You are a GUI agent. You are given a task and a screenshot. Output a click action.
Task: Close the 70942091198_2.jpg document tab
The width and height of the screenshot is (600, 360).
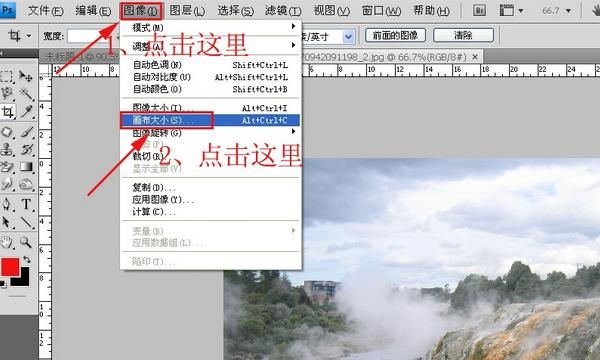click(475, 57)
